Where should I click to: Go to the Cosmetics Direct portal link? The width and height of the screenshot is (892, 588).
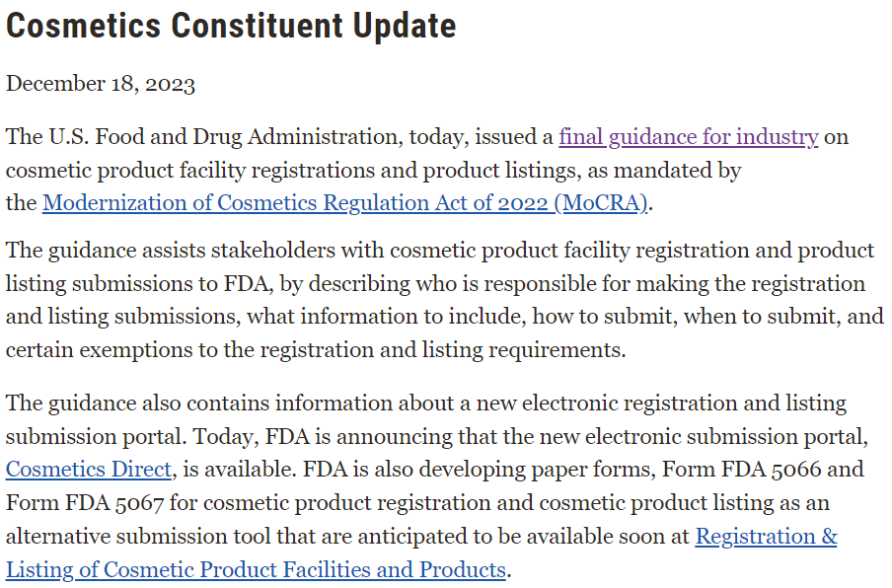[90, 469]
